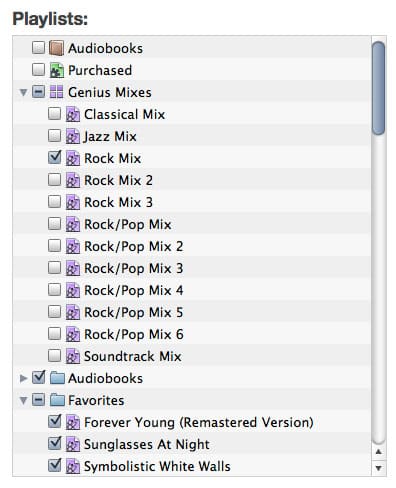
Task: Click the Sunglasses At Night playlist icon
Action: [72, 444]
